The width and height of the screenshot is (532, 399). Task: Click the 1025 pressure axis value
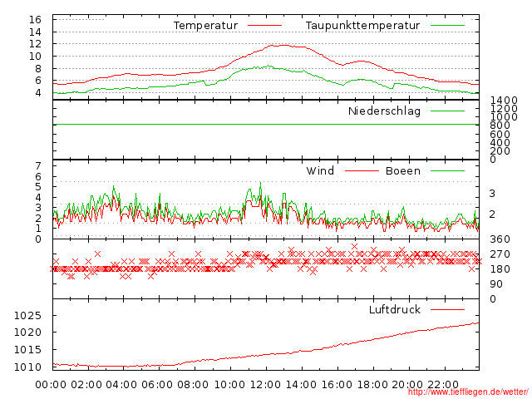27,316
